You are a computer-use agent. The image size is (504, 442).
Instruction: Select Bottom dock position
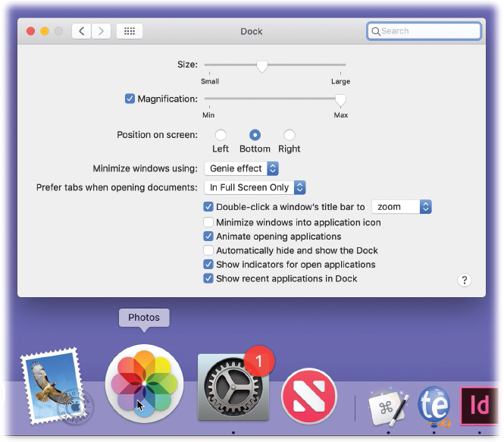click(x=255, y=135)
